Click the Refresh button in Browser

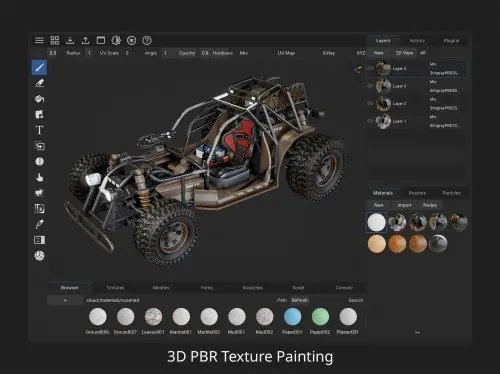click(x=300, y=300)
